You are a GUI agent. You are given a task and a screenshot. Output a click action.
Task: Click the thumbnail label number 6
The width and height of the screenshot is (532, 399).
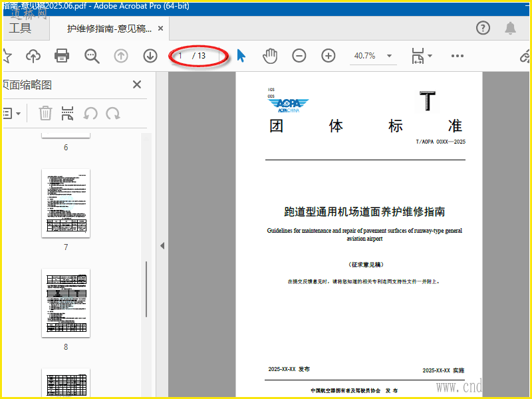(66, 147)
